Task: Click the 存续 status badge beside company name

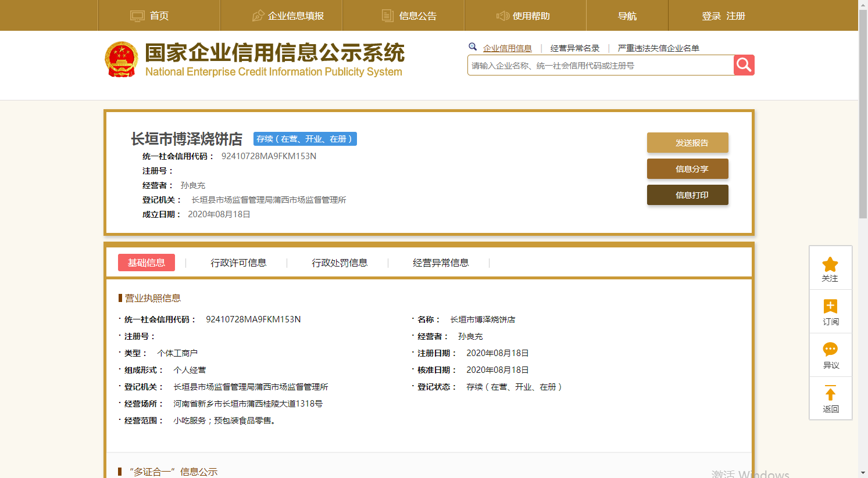Action: [x=305, y=139]
